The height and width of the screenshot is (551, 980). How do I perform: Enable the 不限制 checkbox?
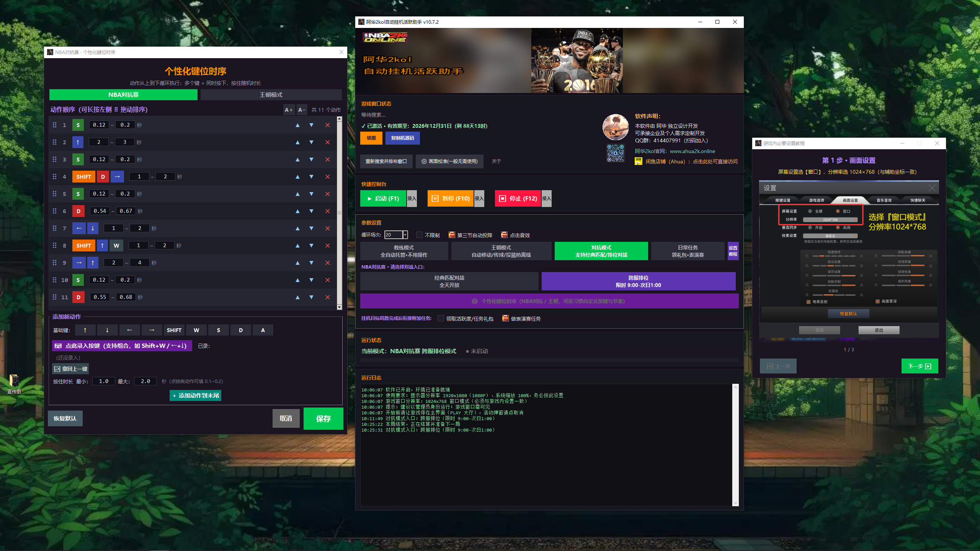click(419, 235)
